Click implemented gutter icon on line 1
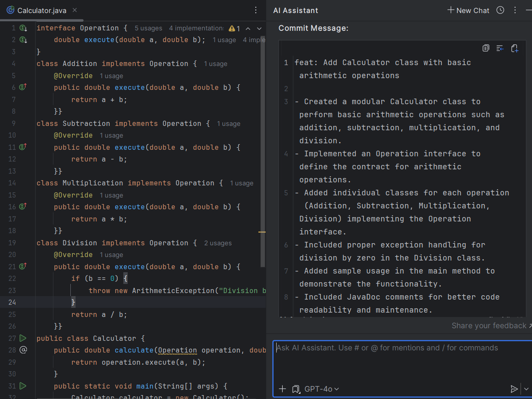Screen dimensions: 532x399 (x=23, y=28)
